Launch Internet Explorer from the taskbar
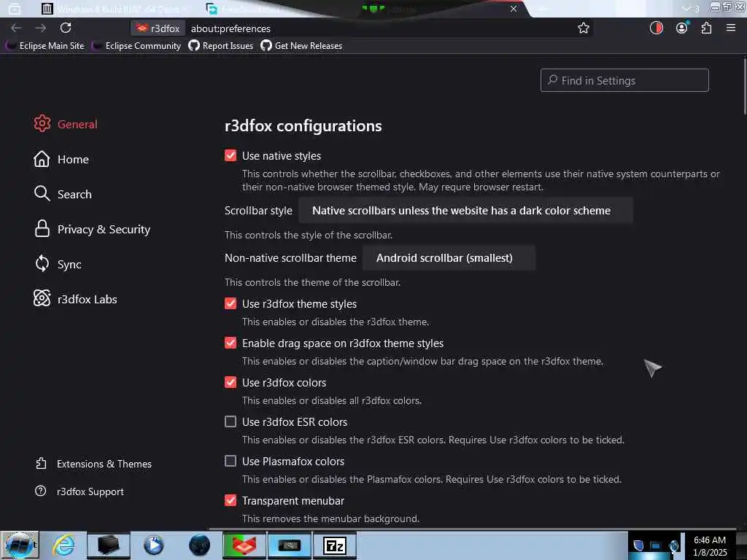 click(63, 545)
